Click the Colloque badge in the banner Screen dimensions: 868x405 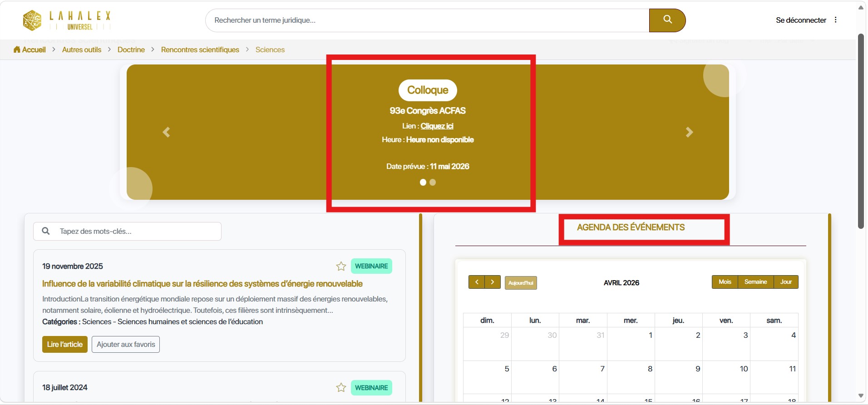coord(428,90)
